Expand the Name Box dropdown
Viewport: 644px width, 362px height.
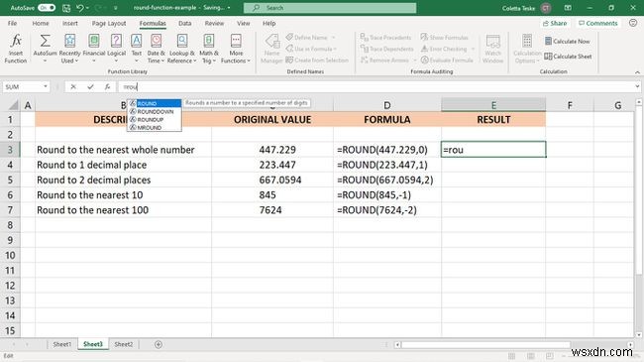tap(46, 87)
